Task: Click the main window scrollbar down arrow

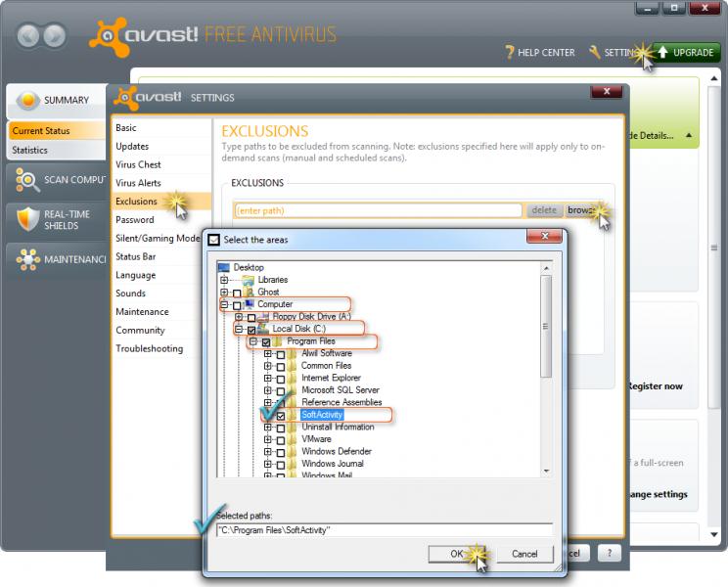Action: [714, 534]
